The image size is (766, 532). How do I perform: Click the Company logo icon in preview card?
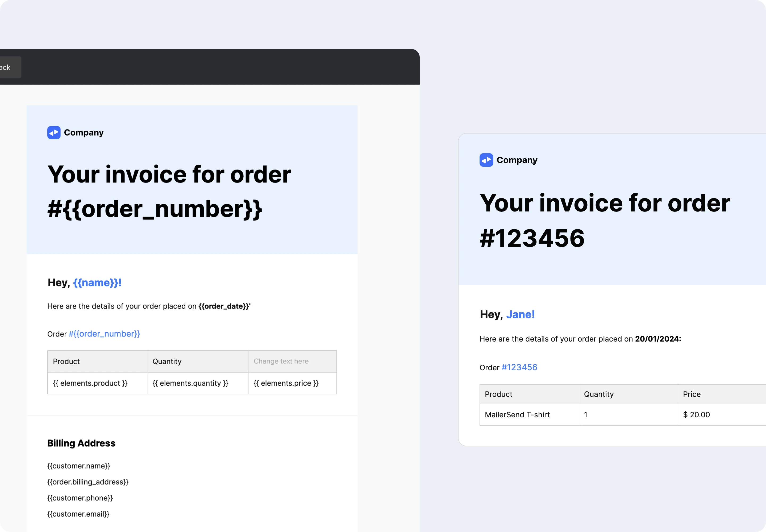point(486,160)
